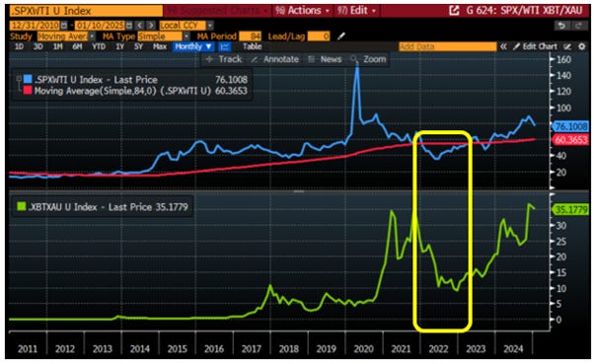Select the 1M time range
594x364 pixels.
57,46
